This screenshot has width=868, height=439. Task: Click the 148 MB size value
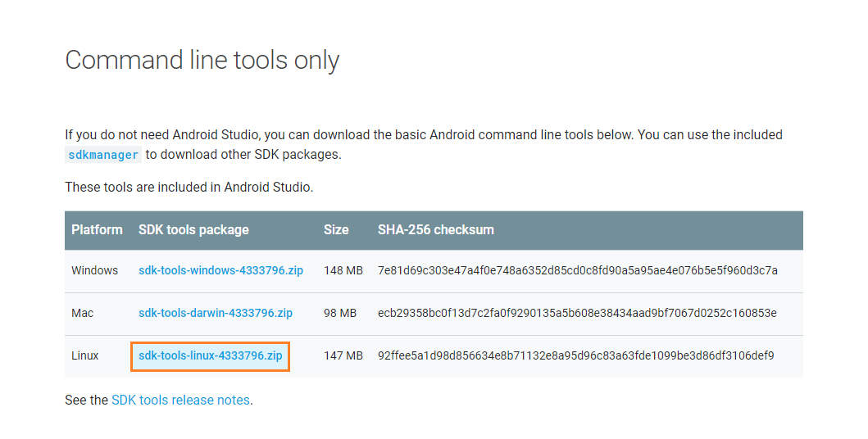(x=343, y=270)
